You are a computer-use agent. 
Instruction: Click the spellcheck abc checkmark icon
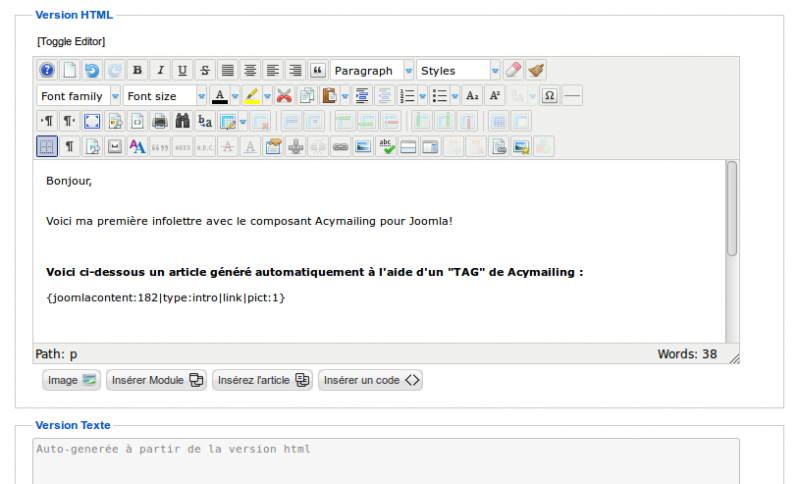pos(386,147)
